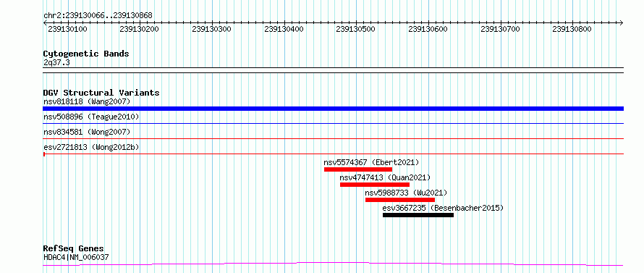644x273 pixels.
Task: Click the nsv508896 (Teague2010) label
Action: tap(91, 117)
